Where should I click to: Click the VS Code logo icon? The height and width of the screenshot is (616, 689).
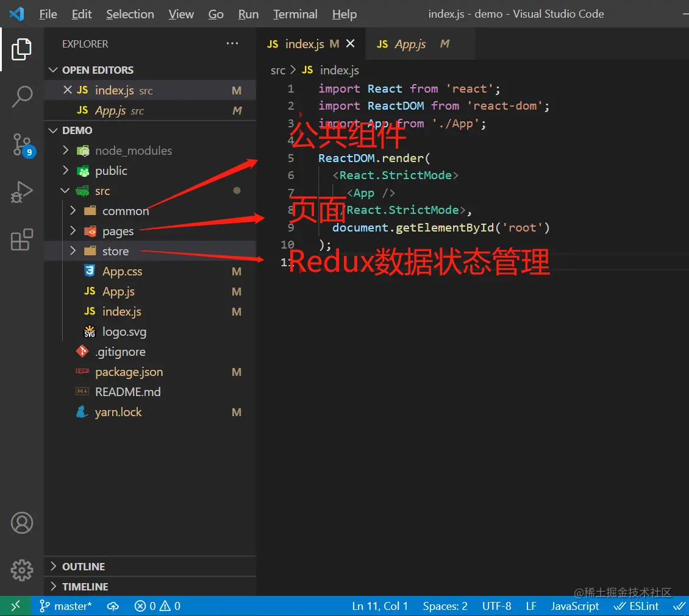coord(16,14)
